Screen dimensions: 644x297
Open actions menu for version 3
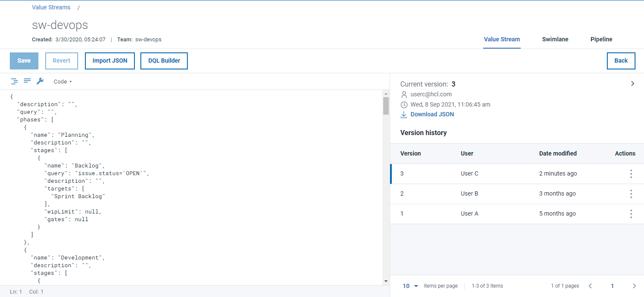(631, 173)
